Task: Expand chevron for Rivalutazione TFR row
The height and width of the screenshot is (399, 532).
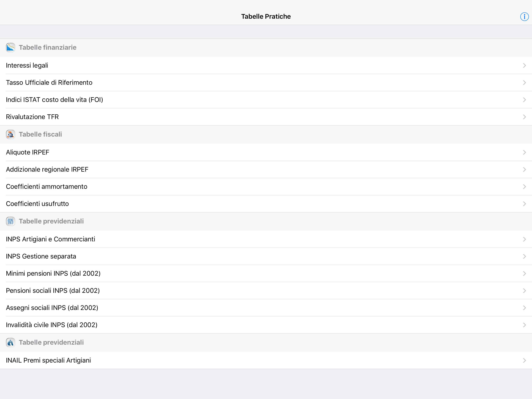Action: point(524,117)
